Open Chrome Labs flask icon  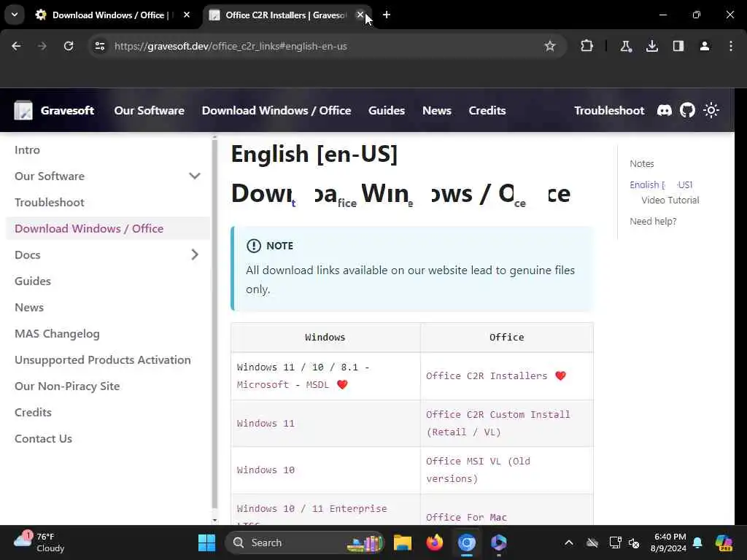(625, 46)
